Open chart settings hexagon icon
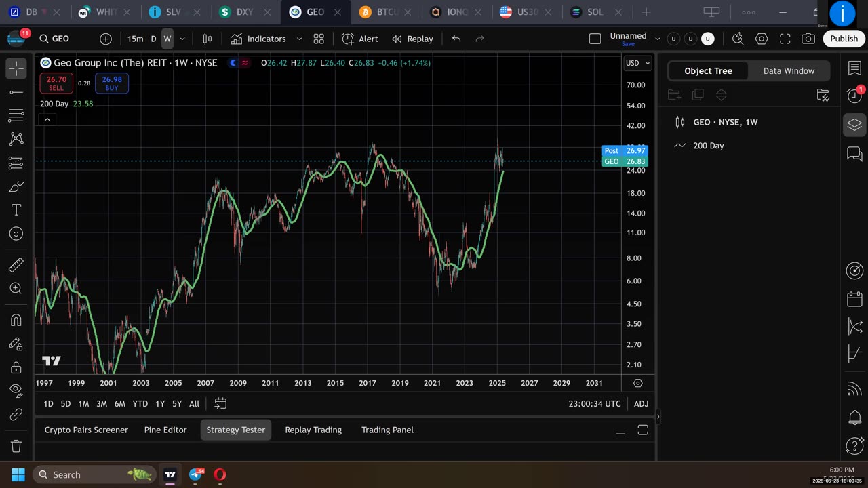Viewport: 868px width, 488px height. (x=762, y=39)
